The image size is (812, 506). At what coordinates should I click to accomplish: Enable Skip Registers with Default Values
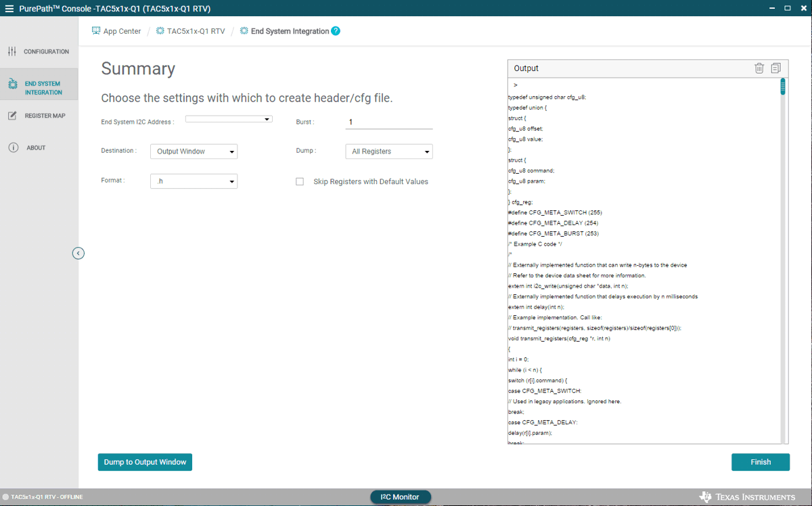300,182
